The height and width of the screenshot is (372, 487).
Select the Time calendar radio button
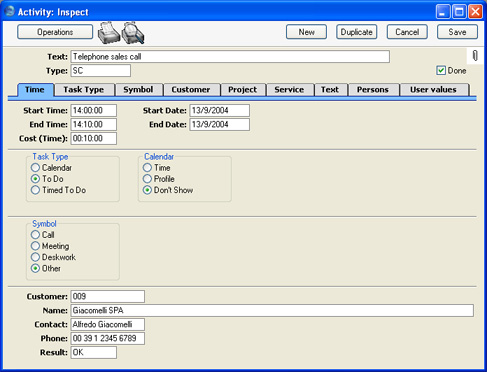click(x=147, y=168)
